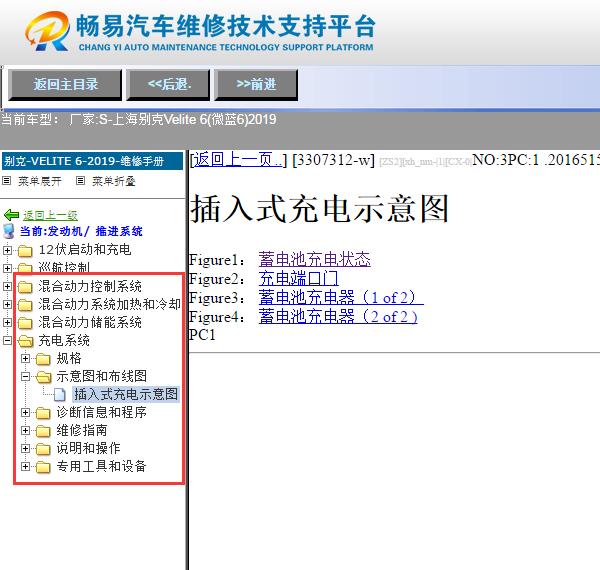
Task: Open 蓄电池充电器 (1 of 2) link
Action: pos(341,297)
